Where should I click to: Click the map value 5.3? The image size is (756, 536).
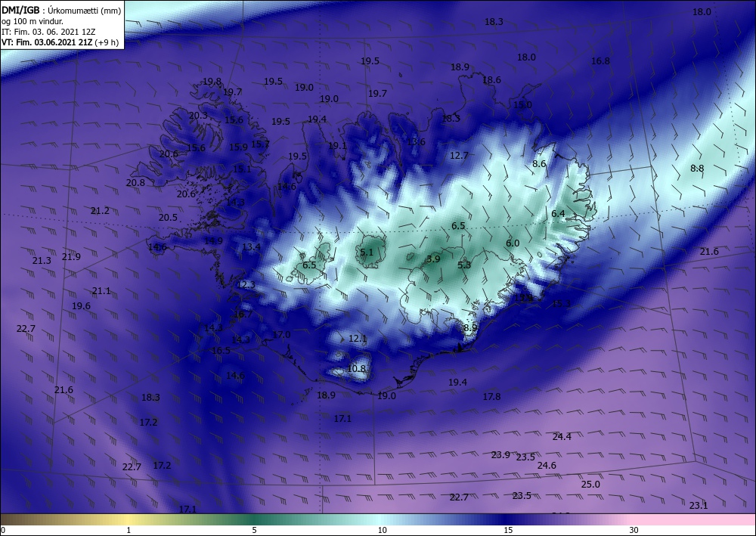(464, 265)
